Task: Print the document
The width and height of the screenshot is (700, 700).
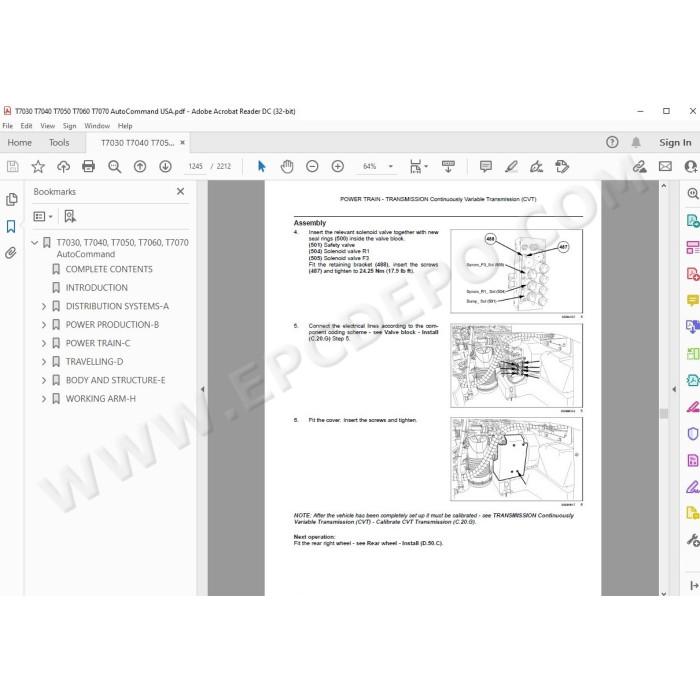Action: 88,167
